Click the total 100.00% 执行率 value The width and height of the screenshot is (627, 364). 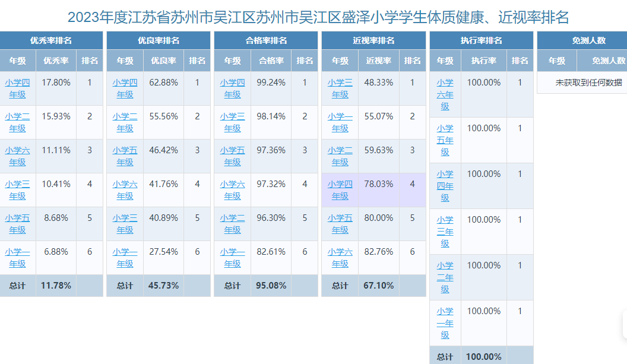pyautogui.click(x=484, y=357)
